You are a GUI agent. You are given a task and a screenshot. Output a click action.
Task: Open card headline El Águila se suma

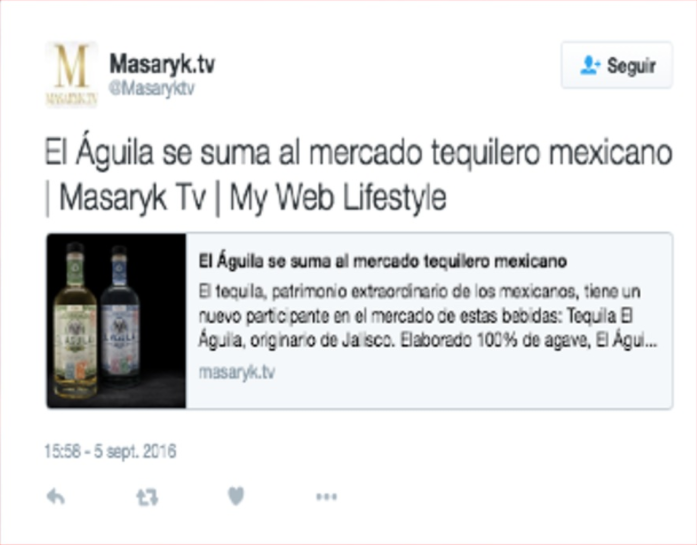tap(382, 261)
